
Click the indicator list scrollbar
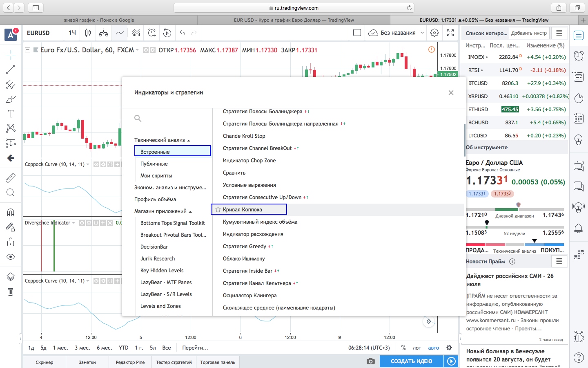[465, 140]
